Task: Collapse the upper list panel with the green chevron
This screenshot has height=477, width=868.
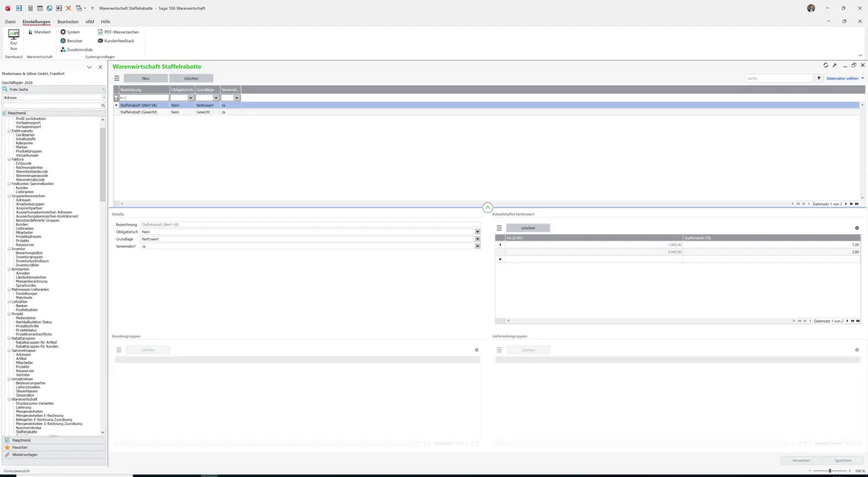Action: click(x=488, y=208)
